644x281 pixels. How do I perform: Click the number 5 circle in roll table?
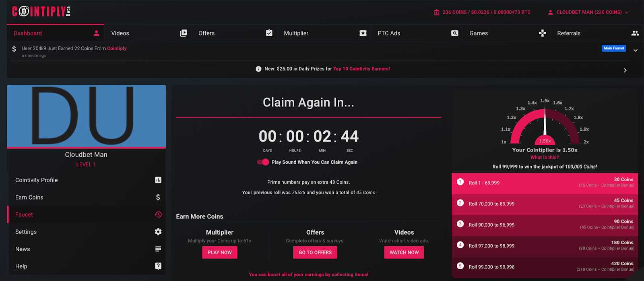coord(460,266)
